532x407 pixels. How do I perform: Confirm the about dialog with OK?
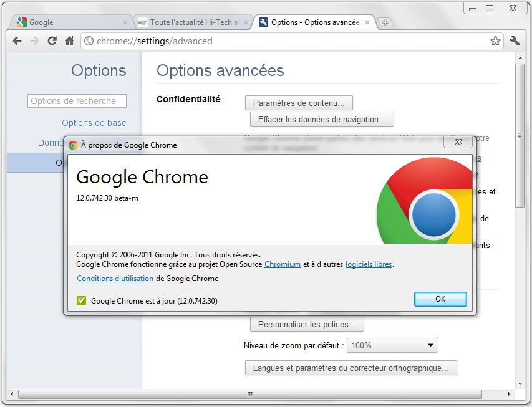(440, 299)
